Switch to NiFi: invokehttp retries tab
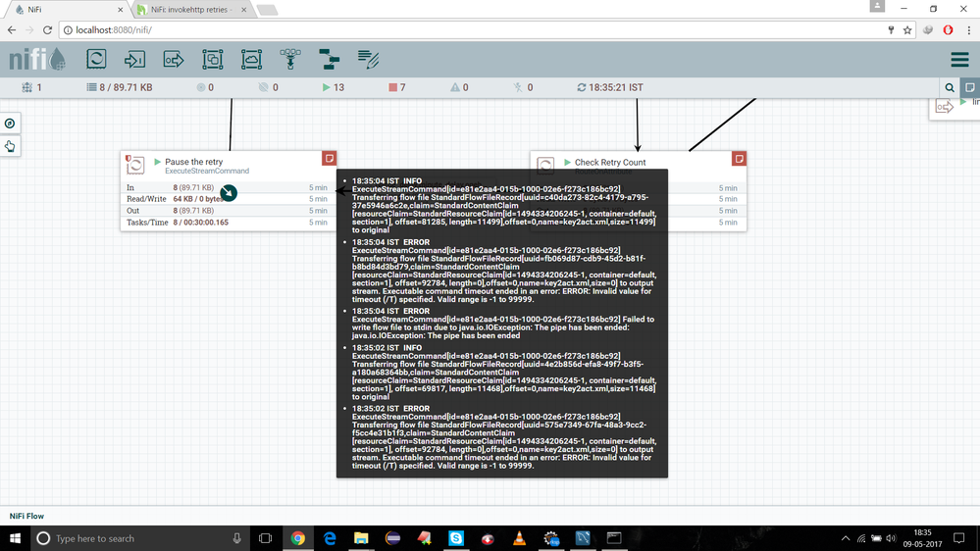980x551 pixels. [x=190, y=10]
